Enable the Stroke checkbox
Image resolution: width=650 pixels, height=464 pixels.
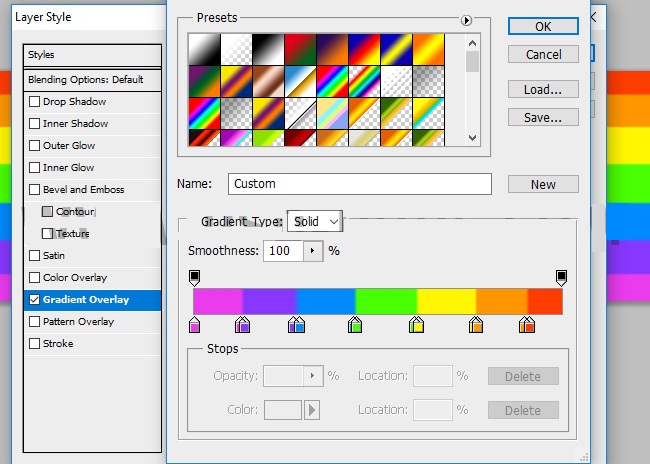pos(34,343)
